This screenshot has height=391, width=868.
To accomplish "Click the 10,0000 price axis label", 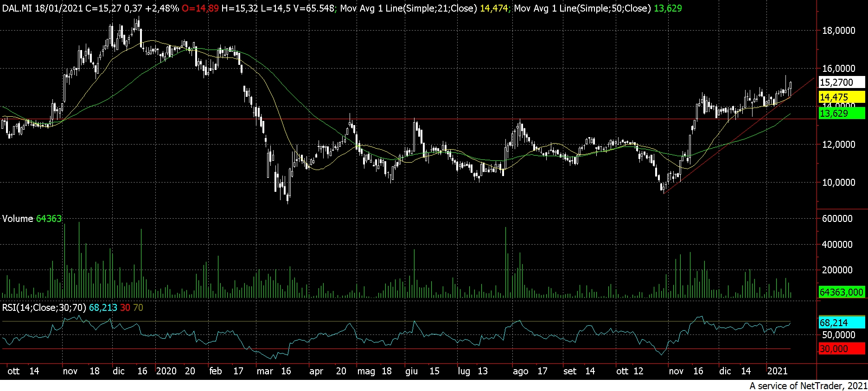I will pos(838,183).
